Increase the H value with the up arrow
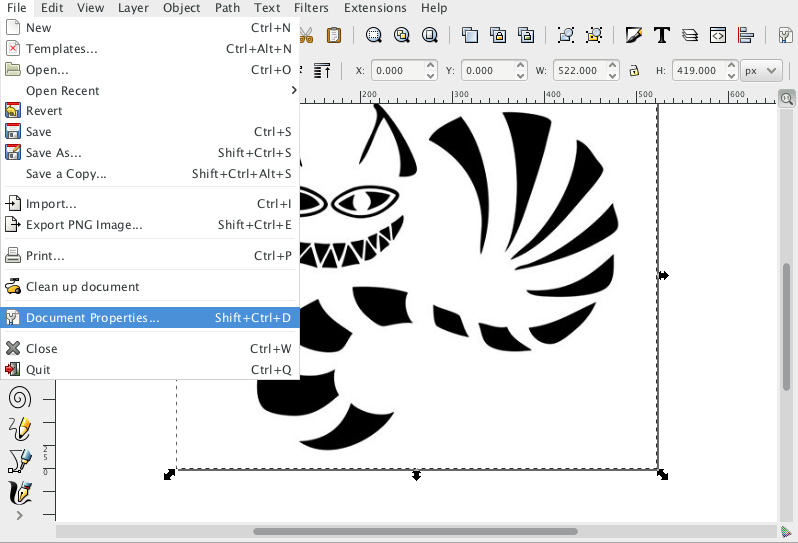 731,65
